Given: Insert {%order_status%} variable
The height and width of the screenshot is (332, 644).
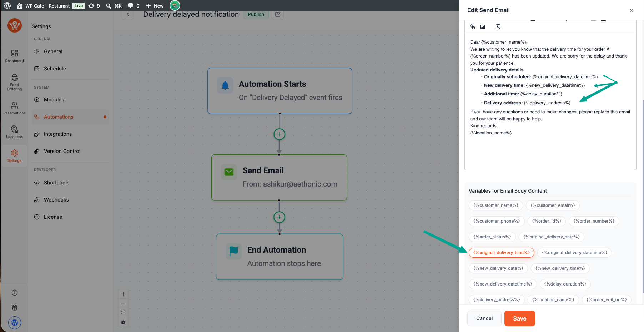Looking at the screenshot, I should (492, 237).
